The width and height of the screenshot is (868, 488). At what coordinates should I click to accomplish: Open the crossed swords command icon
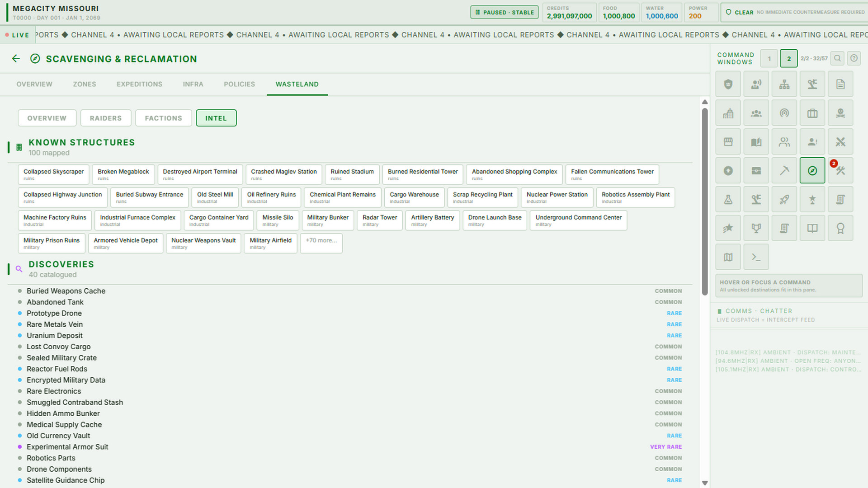(840, 142)
